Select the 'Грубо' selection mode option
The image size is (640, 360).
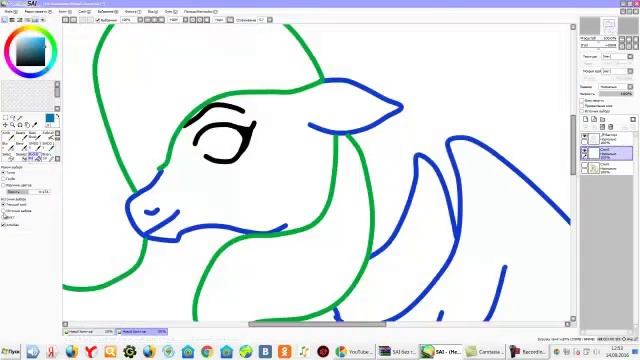[3, 178]
